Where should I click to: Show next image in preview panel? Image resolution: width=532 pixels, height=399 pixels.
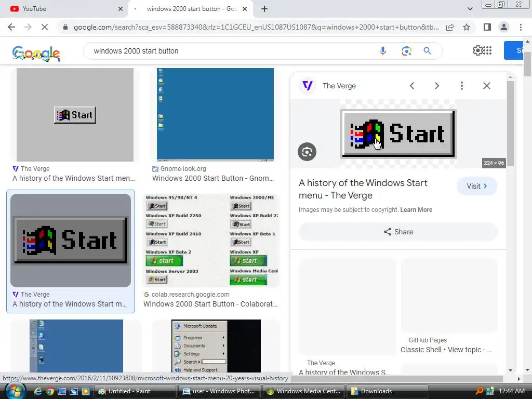point(437,86)
